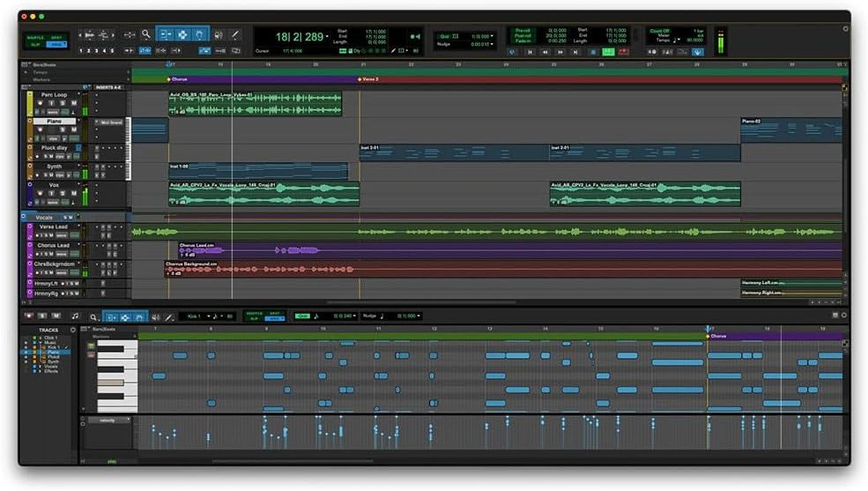Click the Rewind transport button

pos(545,52)
